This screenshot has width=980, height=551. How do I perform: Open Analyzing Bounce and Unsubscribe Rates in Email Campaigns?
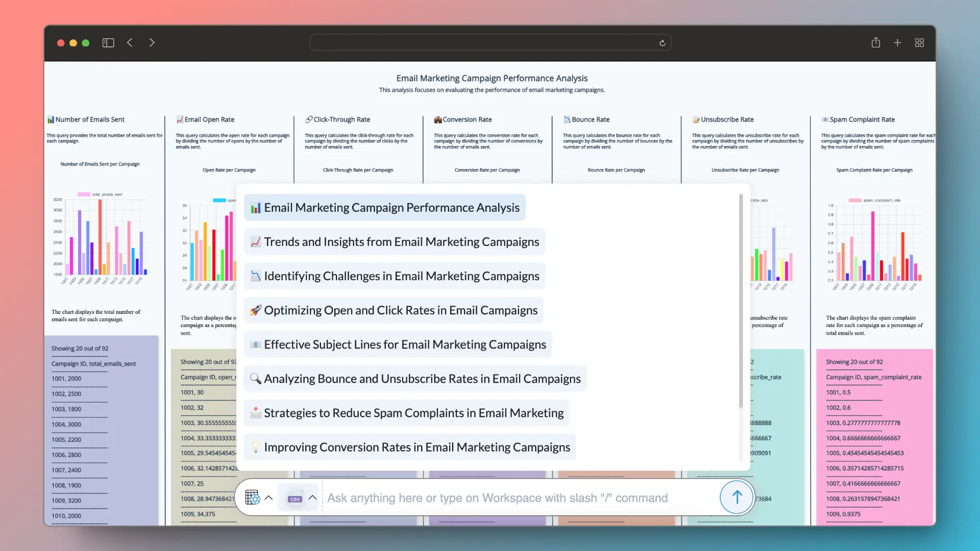tap(415, 379)
